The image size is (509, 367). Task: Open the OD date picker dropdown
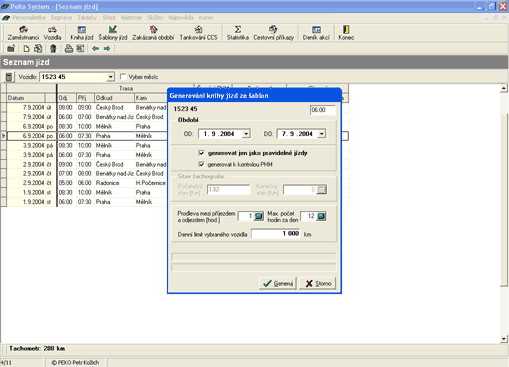(x=246, y=134)
